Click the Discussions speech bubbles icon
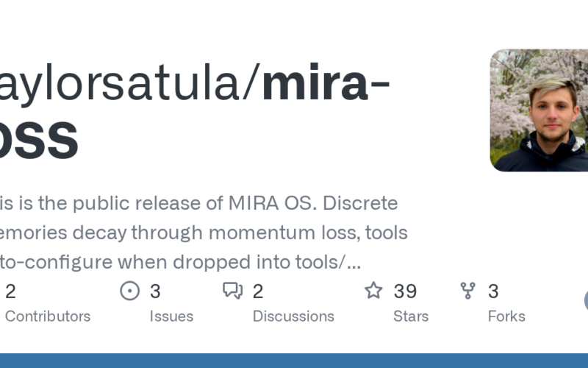The height and width of the screenshot is (368, 588). click(x=233, y=291)
